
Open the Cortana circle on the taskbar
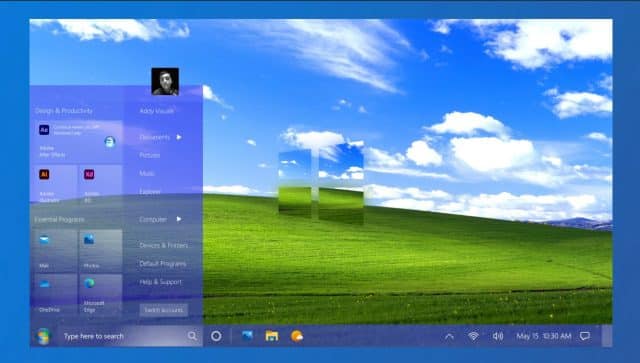216,336
